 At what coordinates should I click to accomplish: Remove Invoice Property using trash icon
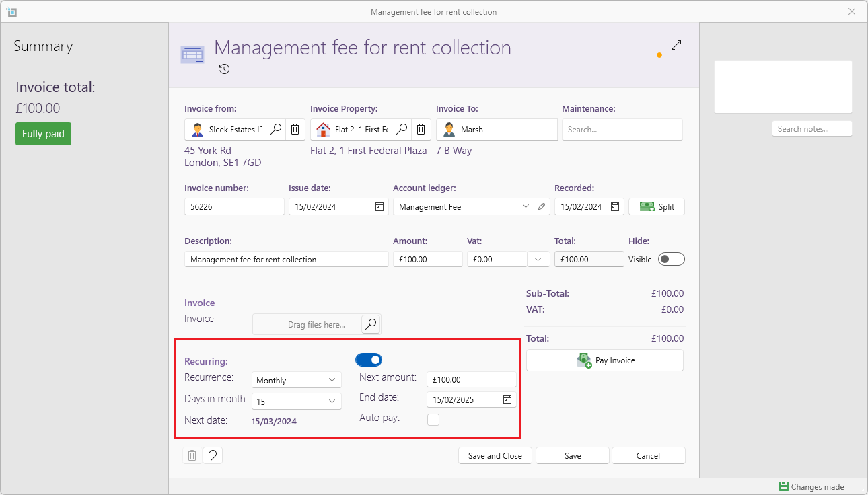(x=421, y=129)
